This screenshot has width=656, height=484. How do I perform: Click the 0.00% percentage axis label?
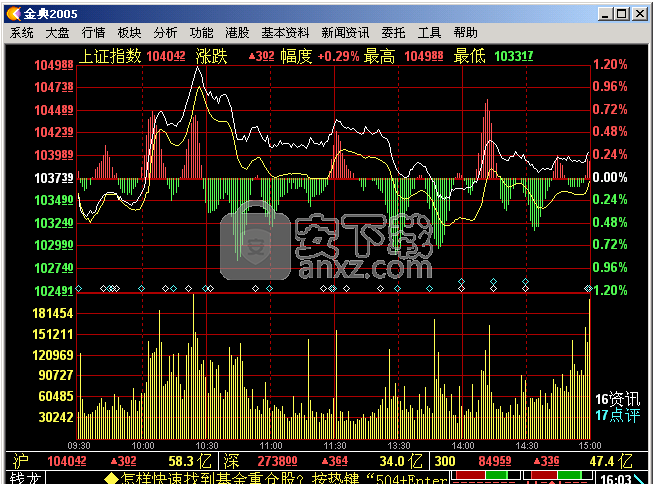pyautogui.click(x=610, y=177)
